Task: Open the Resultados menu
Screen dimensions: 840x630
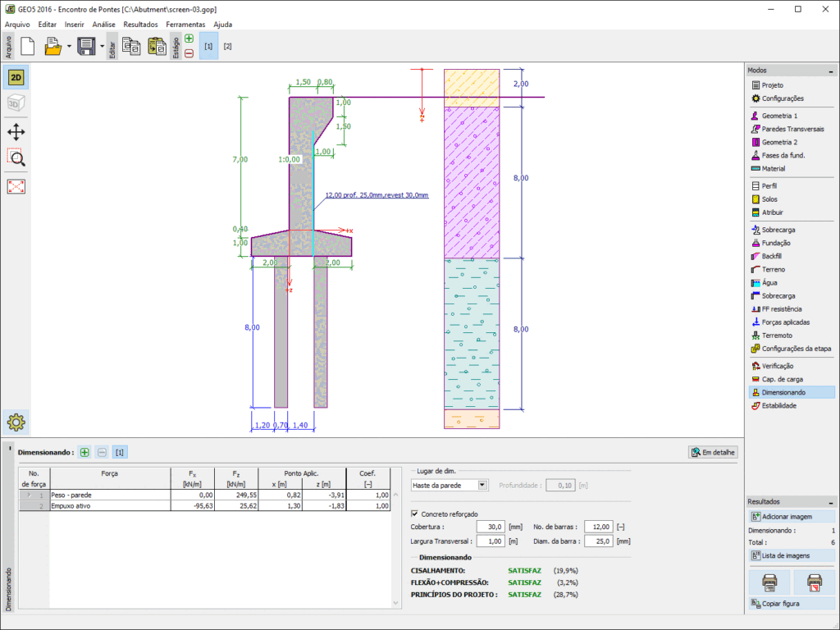Action: click(x=140, y=24)
